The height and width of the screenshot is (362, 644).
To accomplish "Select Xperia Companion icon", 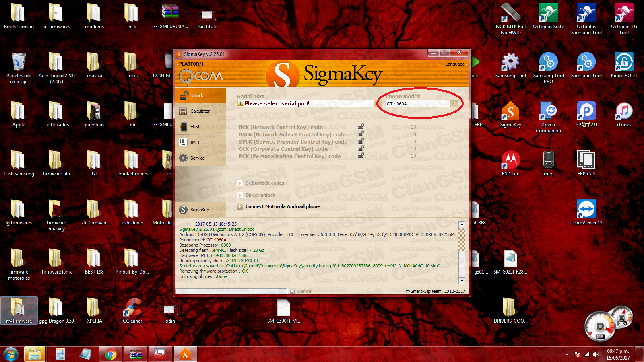I will (x=548, y=117).
